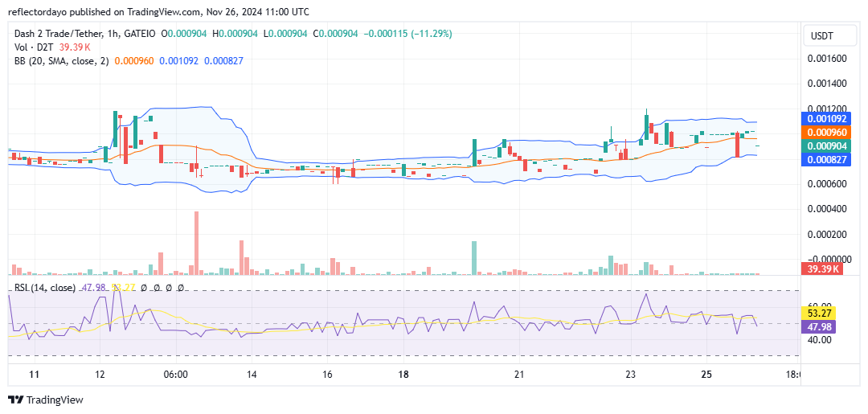Click the 23 date label on time axis

[x=631, y=375]
